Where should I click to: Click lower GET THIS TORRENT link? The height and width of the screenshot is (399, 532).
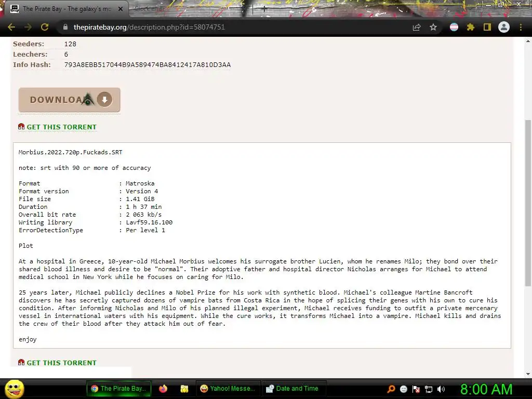tap(61, 363)
